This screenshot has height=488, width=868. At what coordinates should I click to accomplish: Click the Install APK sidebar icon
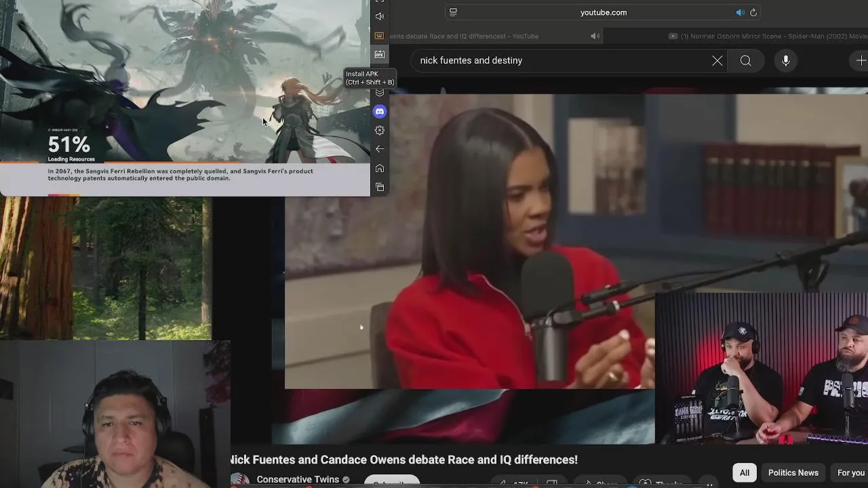(380, 54)
